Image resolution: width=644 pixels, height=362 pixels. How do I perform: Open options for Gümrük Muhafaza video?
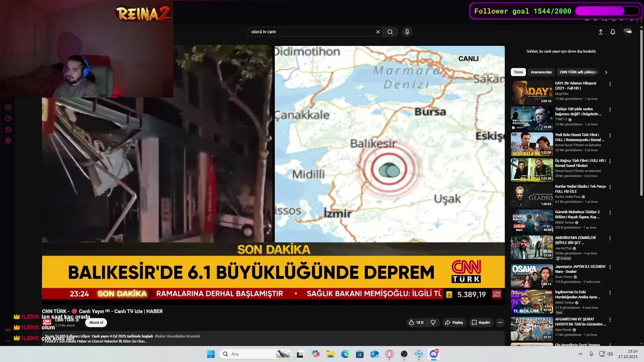pos(610,213)
